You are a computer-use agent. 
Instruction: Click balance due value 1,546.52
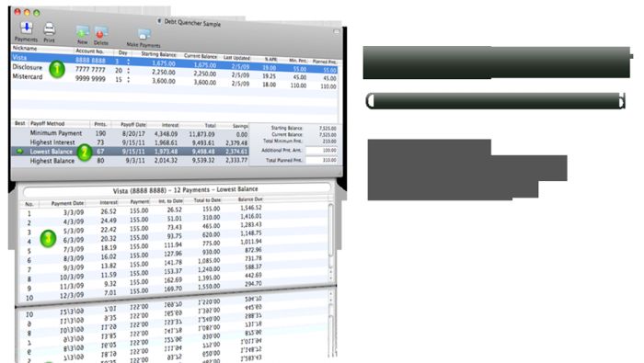(x=250, y=208)
